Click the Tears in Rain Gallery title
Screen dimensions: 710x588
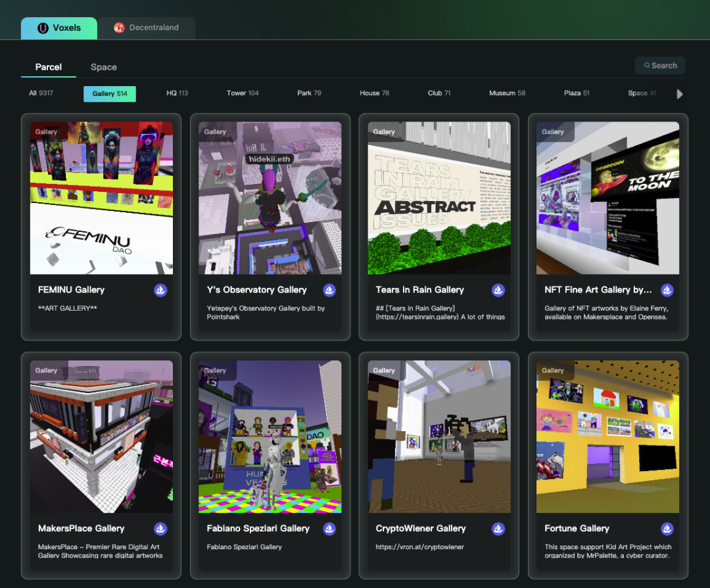point(419,290)
